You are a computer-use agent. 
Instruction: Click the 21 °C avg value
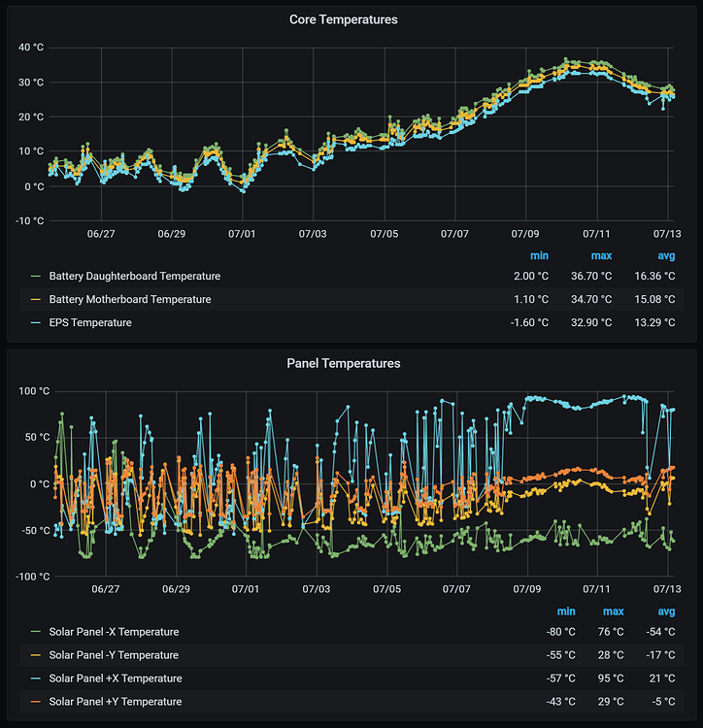coord(662,678)
